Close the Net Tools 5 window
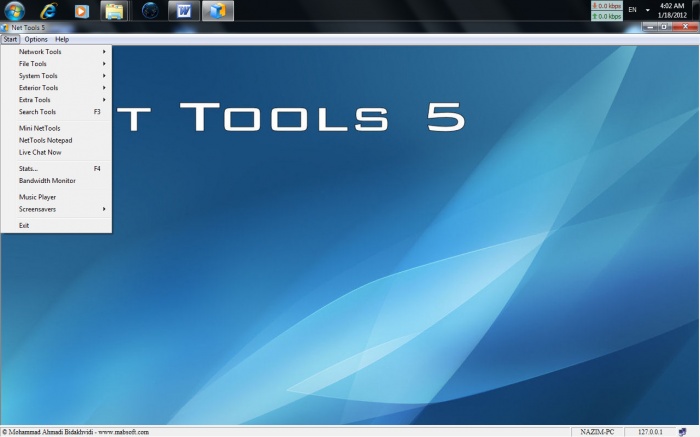The image size is (700, 437). [685, 27]
